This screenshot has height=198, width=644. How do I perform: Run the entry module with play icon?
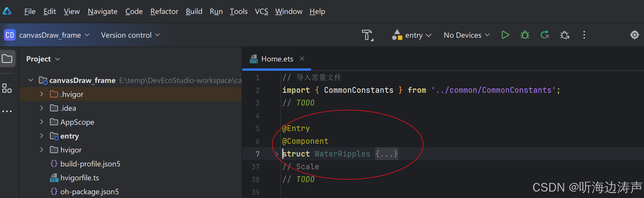[x=505, y=35]
